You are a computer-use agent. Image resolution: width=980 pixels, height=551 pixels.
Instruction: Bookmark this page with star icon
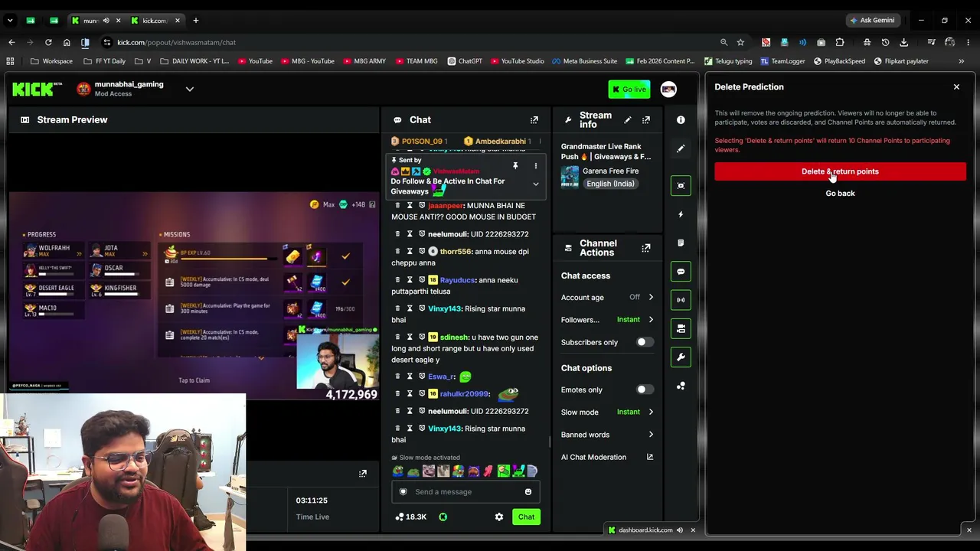coord(740,43)
